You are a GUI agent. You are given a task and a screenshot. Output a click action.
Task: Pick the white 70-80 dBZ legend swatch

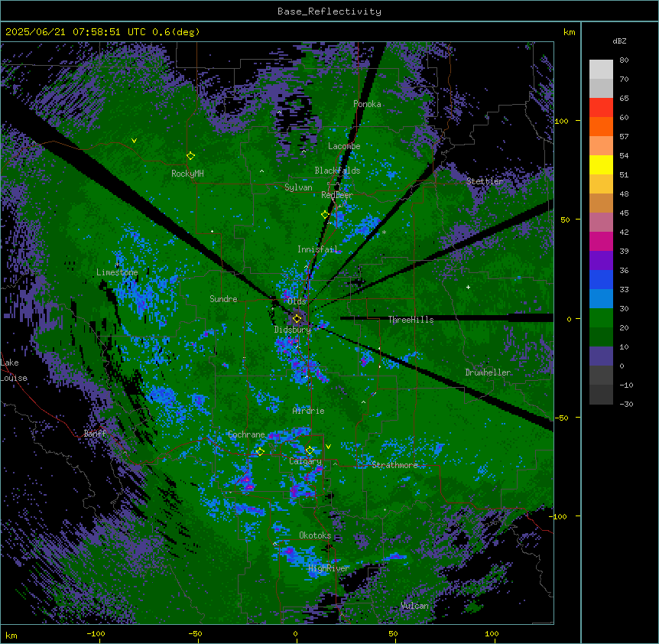click(x=601, y=70)
